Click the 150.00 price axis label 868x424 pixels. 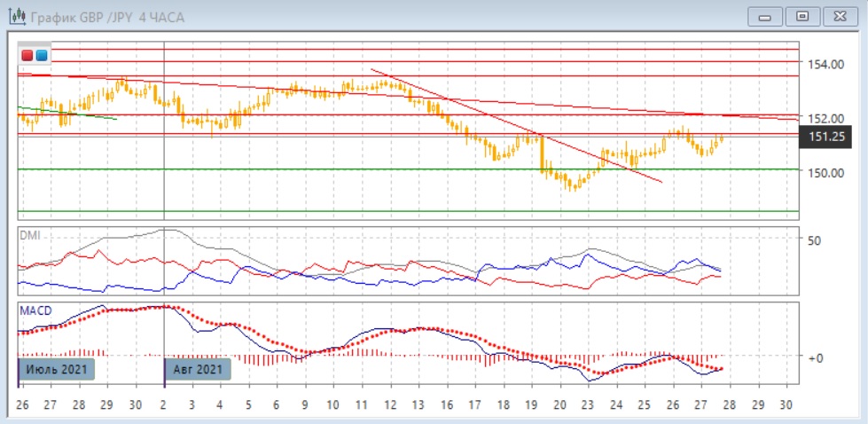pos(824,172)
